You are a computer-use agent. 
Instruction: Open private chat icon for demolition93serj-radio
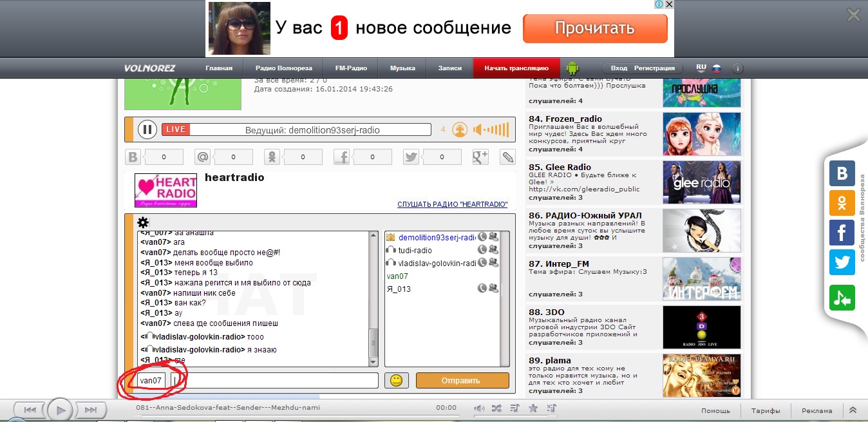tap(494, 237)
